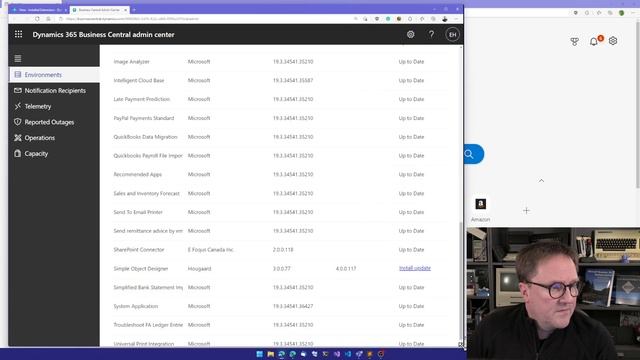The height and width of the screenshot is (360, 640).
Task: Select Environments in the sidebar
Action: 54,75
